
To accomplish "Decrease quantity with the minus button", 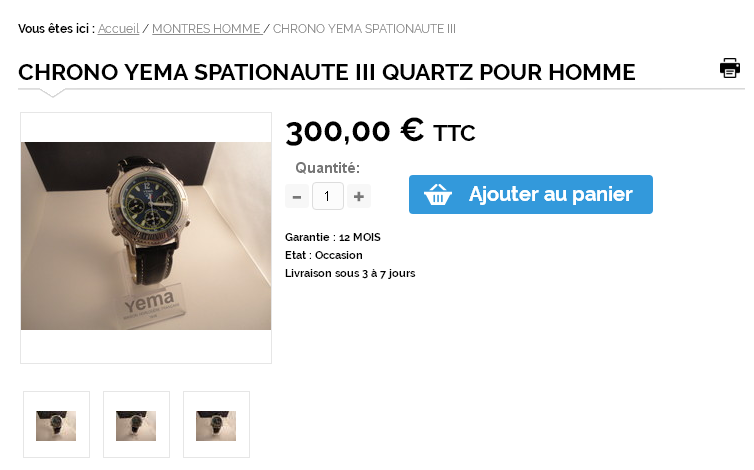I will point(297,196).
